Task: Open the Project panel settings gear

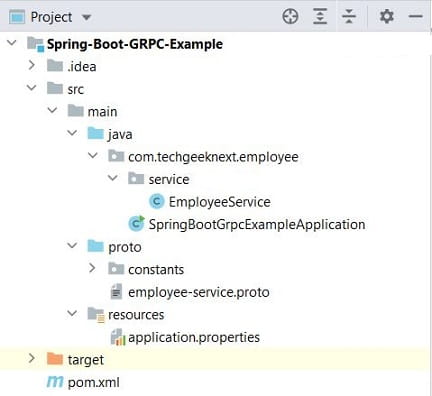Action: pyautogui.click(x=387, y=16)
